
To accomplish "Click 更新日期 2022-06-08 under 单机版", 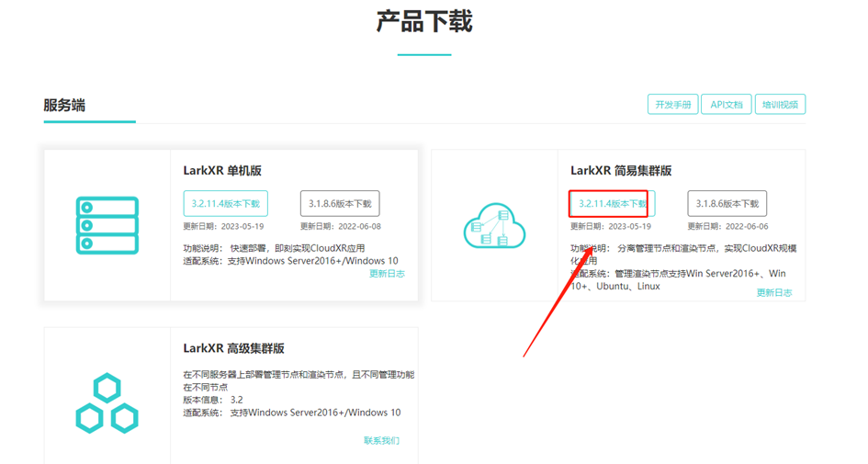I will (x=341, y=226).
